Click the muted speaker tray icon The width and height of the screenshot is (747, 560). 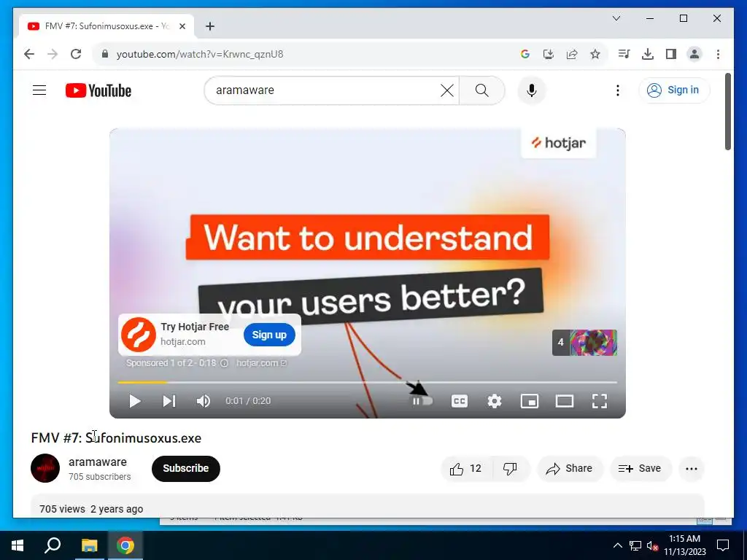[652, 545]
